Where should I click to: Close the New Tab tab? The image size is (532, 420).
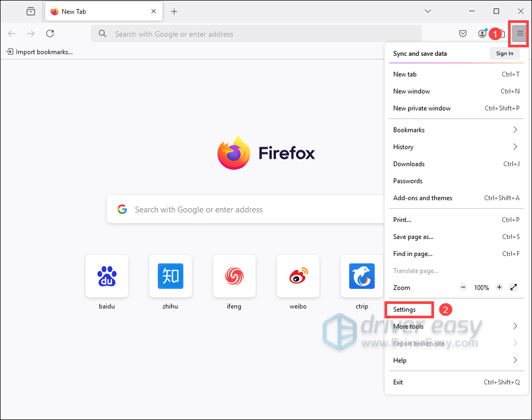click(x=154, y=11)
